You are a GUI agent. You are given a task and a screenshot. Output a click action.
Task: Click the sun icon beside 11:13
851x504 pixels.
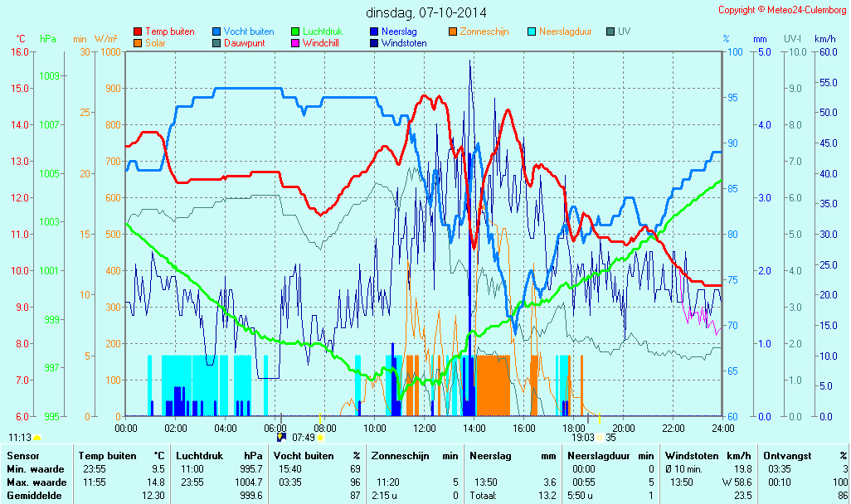pyautogui.click(x=37, y=438)
